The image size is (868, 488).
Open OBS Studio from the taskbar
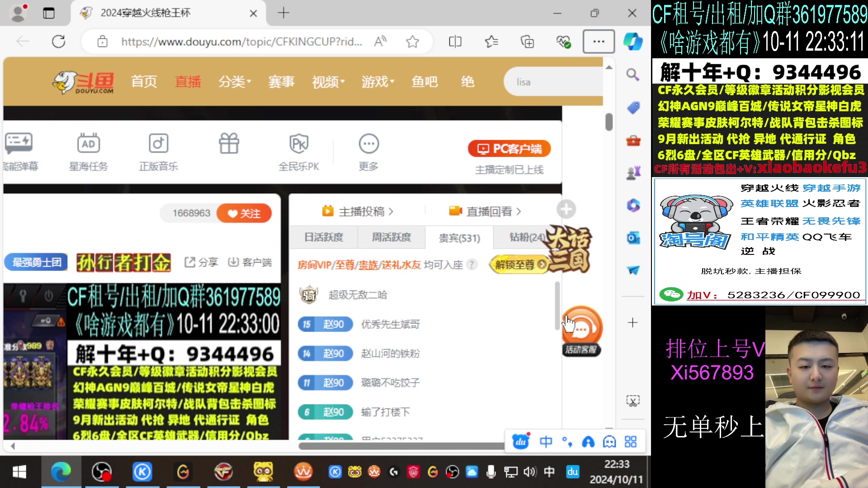[102, 472]
